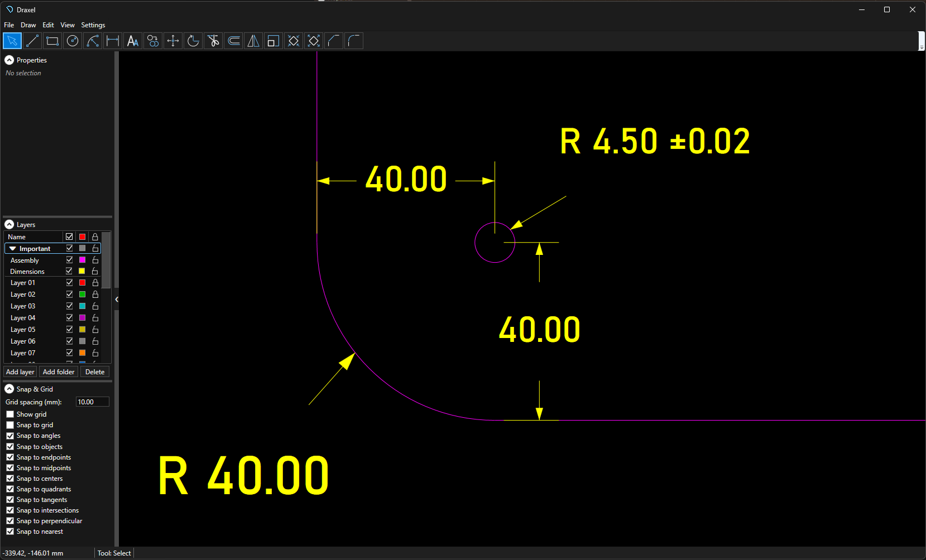Open the Settings menu
This screenshot has width=926, height=560.
(x=93, y=25)
